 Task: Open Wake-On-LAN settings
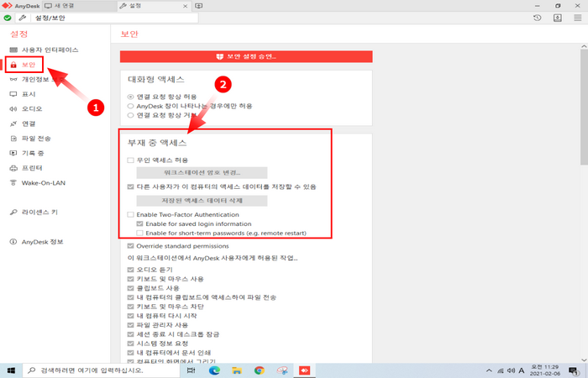(38, 183)
